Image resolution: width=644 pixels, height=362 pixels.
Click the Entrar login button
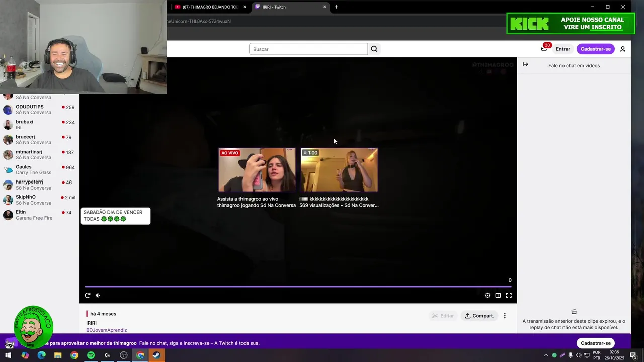563,49
